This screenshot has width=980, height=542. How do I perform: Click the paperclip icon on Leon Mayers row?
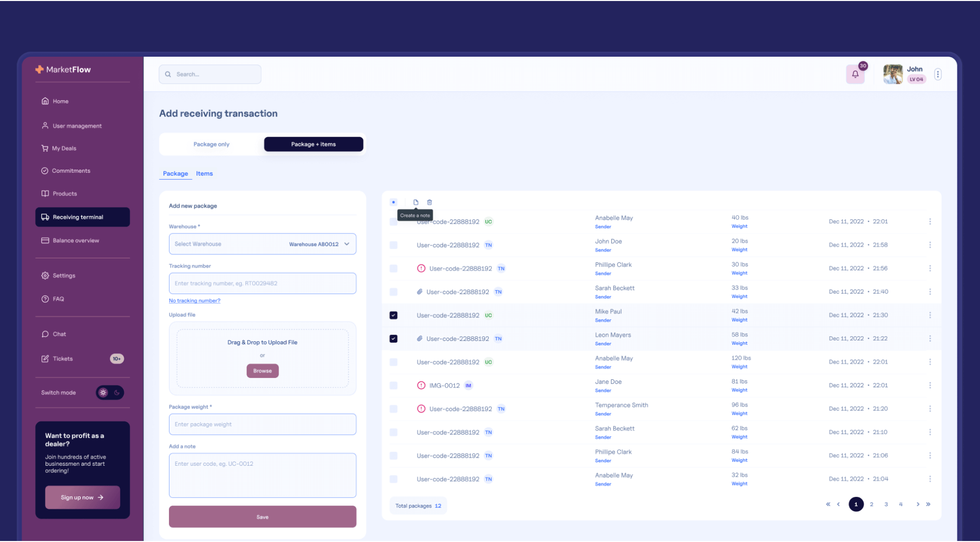[420, 338]
